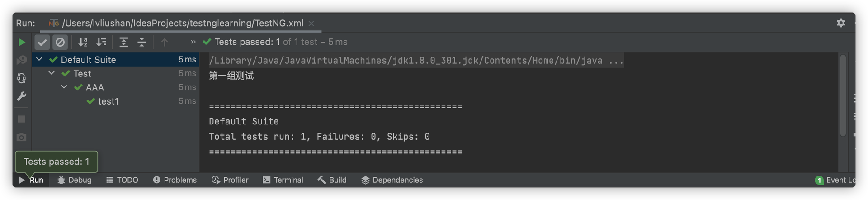868x200 pixels.
Task: Toggle the Show Passed tests checkmark
Action: (42, 42)
